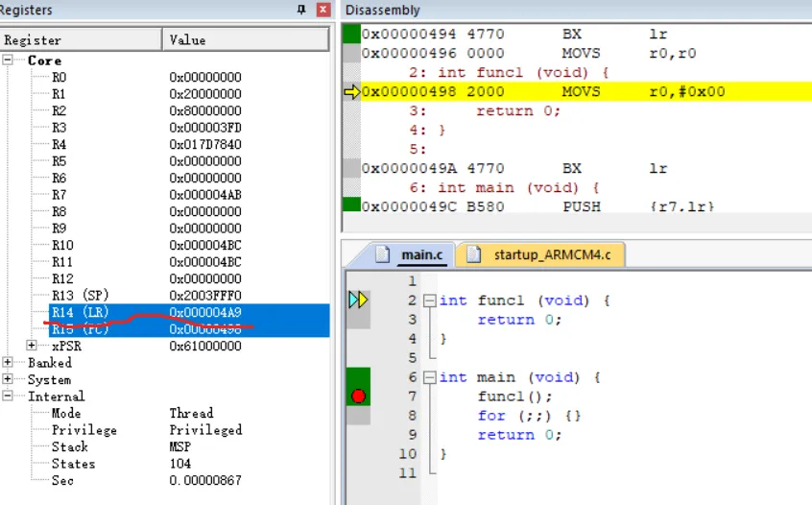
Task: Click the R13 (SP) value 0x2003FFF0
Action: pos(205,296)
